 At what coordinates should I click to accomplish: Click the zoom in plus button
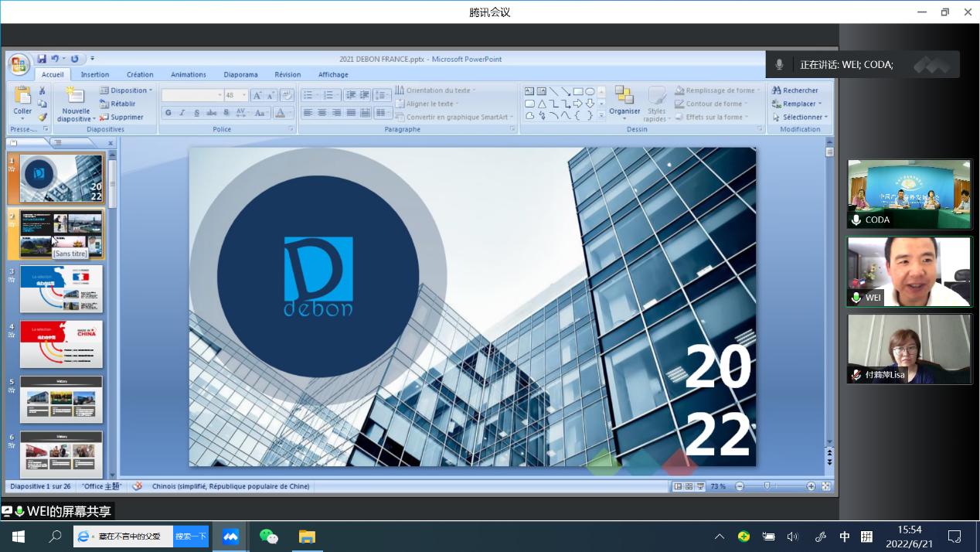(811, 486)
